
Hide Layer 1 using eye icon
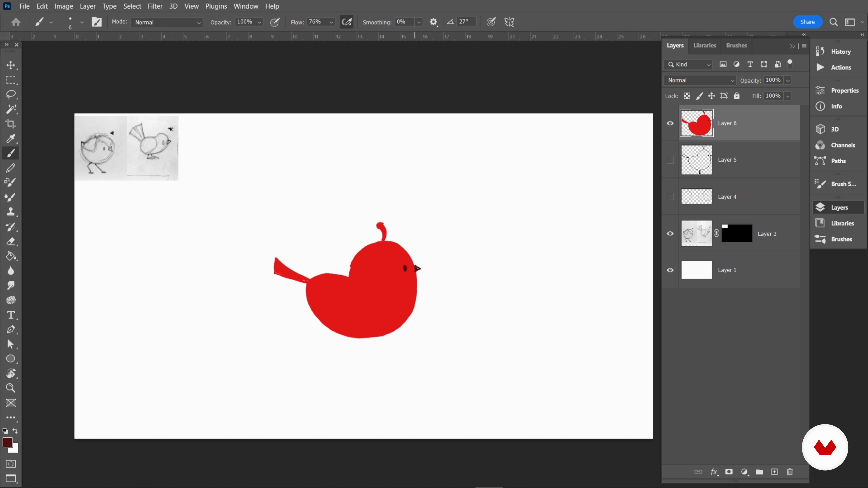670,270
